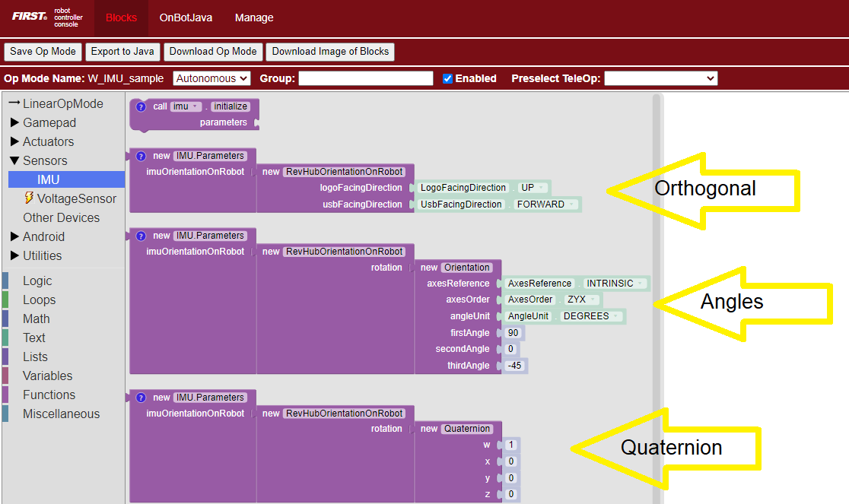Viewport: 849px width, 504px height.
Task: Click help icon on Quaternion IMU.Parameters block
Action: coord(141,398)
